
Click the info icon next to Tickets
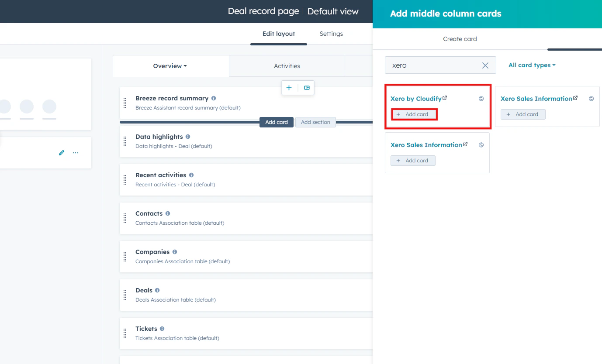pyautogui.click(x=162, y=329)
